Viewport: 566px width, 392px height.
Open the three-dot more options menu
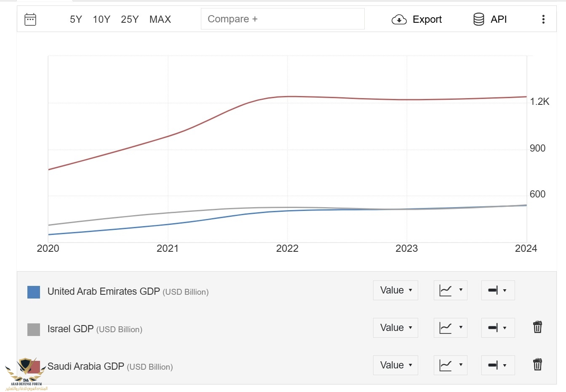(x=543, y=19)
